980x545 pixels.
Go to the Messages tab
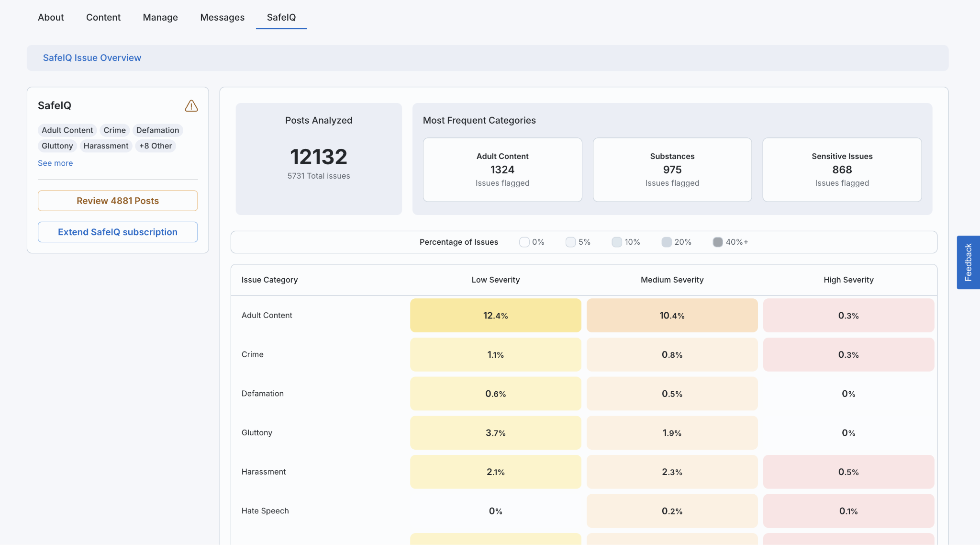click(223, 17)
